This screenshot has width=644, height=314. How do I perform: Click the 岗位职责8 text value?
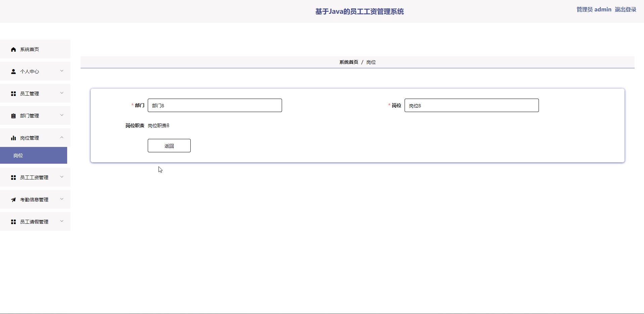click(158, 125)
